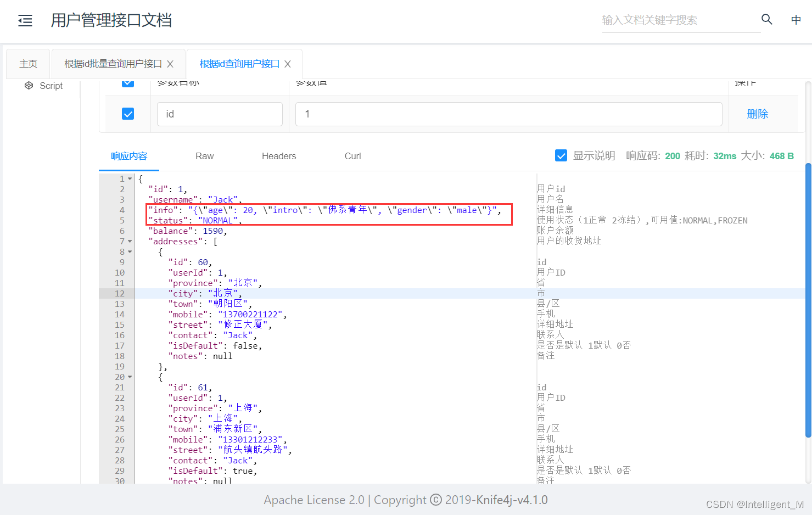Click the 468 B size value
Screen dimensions: 812x515
coord(782,156)
